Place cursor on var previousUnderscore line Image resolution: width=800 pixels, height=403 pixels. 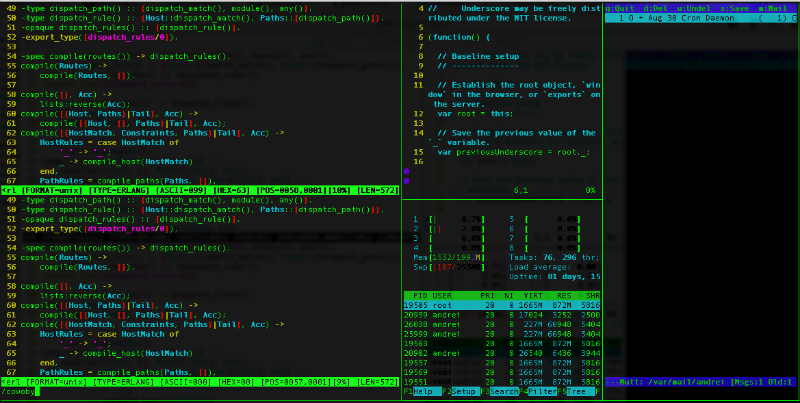pos(514,152)
